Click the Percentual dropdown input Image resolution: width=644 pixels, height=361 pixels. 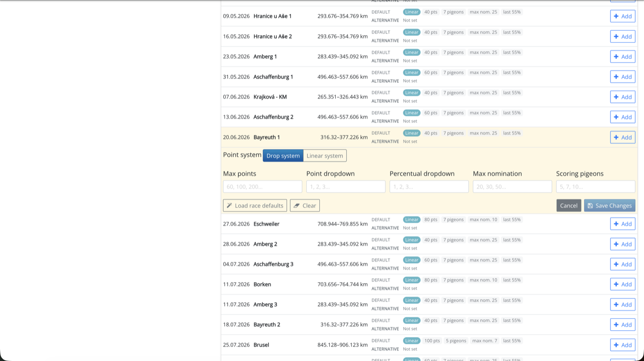(x=429, y=186)
